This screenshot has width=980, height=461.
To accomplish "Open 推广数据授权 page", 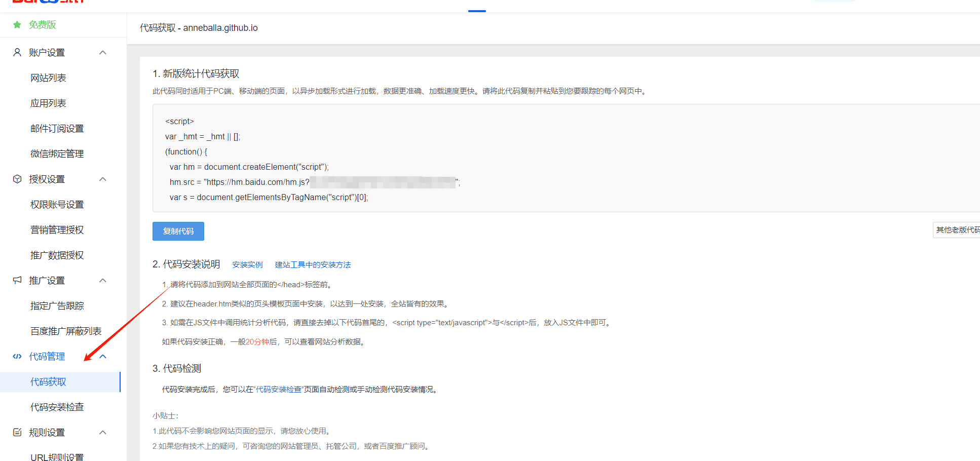I will pyautogui.click(x=57, y=255).
